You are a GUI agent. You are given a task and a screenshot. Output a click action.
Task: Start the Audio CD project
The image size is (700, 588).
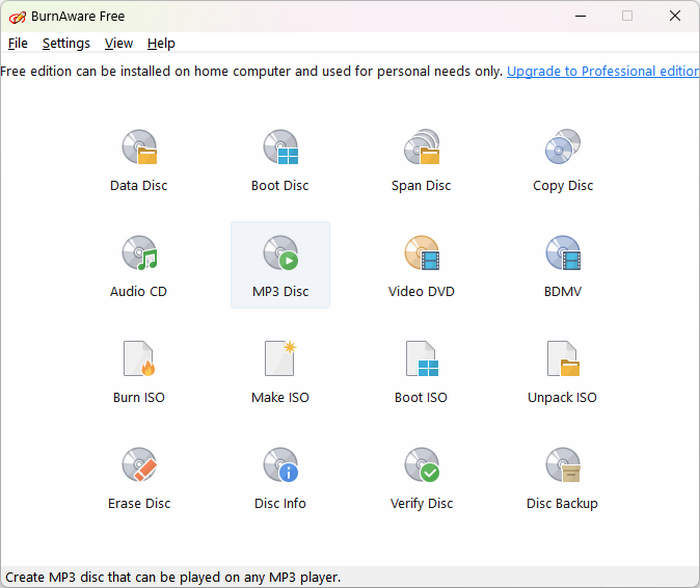coord(139,265)
